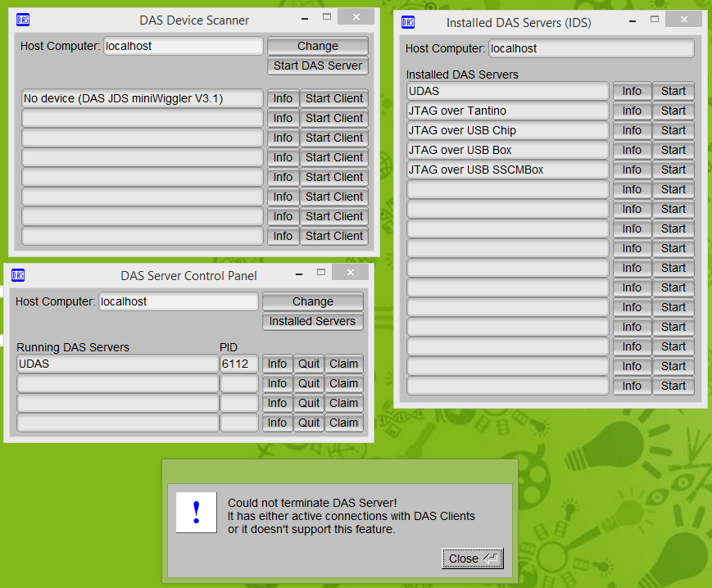Viewport: 712px width, 588px height.
Task: Start the DAS Server from Device Scanner
Action: coord(317,66)
